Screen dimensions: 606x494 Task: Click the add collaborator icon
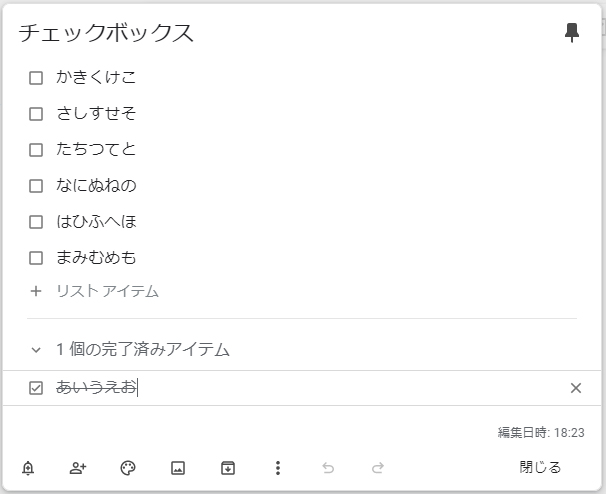click(78, 467)
